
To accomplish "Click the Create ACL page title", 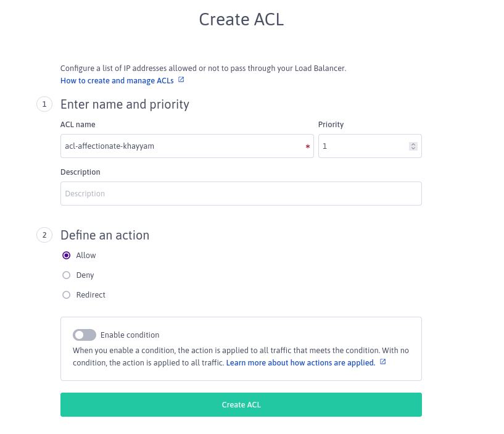I will pos(241,19).
